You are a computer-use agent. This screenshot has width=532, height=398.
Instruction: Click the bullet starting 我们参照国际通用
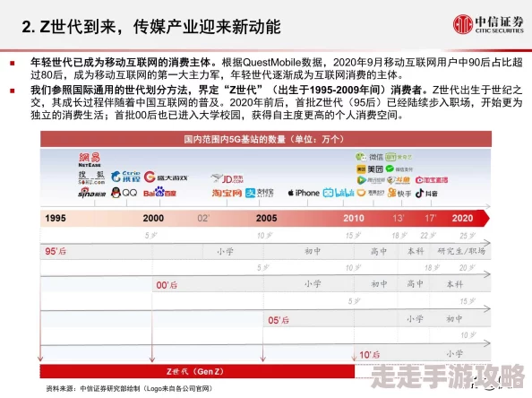[x=277, y=102]
